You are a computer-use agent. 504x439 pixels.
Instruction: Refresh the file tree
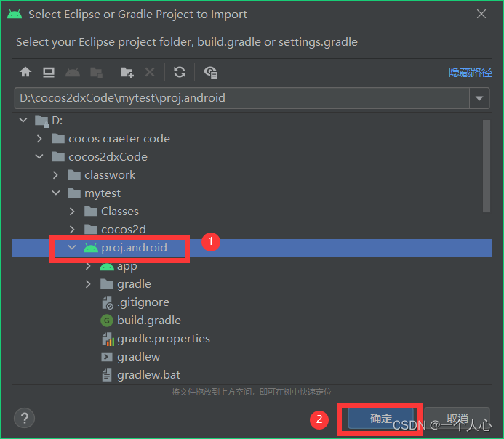coord(180,72)
